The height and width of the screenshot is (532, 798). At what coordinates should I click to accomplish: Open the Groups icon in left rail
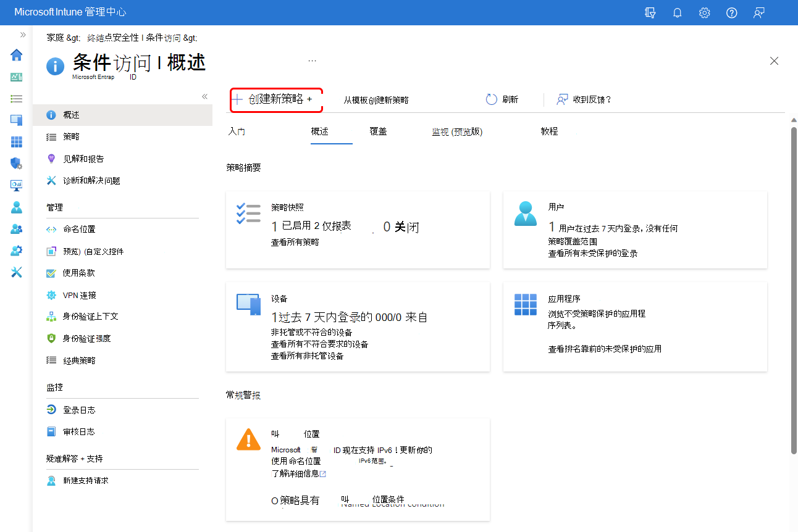(17, 229)
